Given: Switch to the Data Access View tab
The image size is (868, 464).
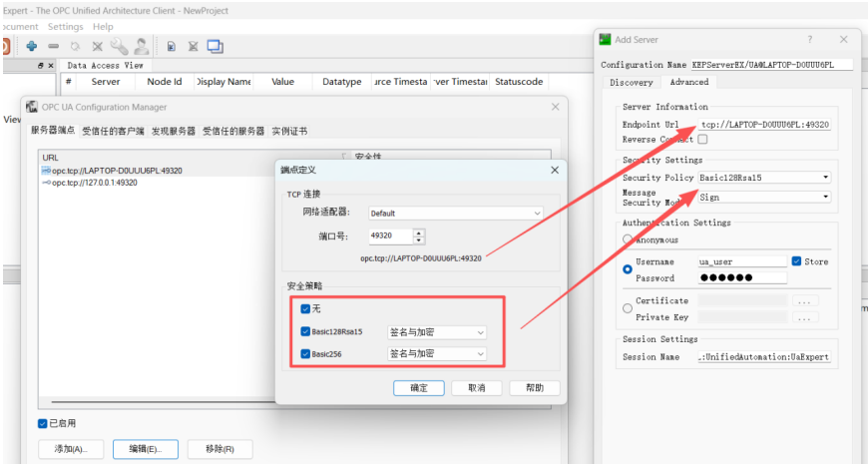Looking at the screenshot, I should (x=105, y=65).
